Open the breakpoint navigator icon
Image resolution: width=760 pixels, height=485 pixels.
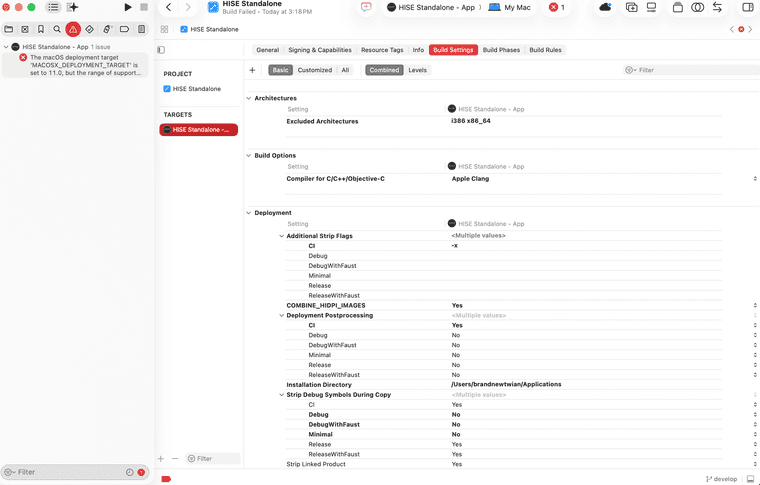[x=124, y=30]
